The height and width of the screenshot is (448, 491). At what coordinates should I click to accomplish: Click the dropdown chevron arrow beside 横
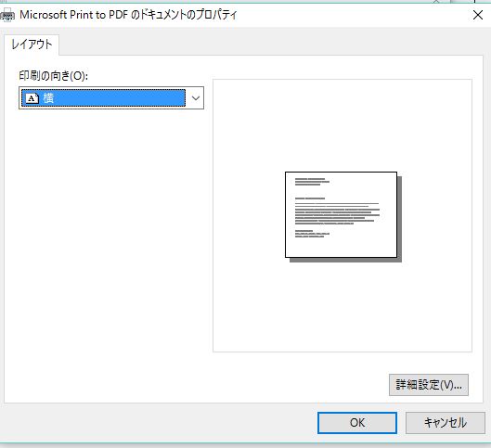click(196, 98)
